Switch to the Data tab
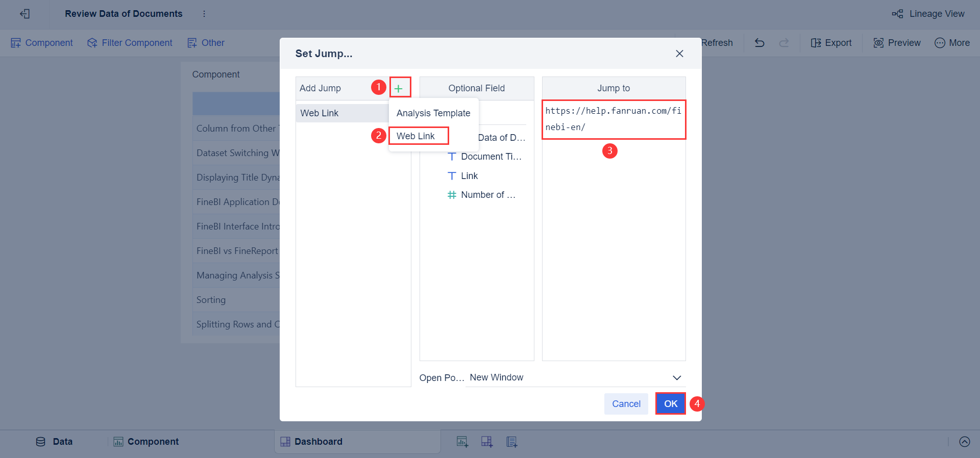The height and width of the screenshot is (458, 980). coord(54,442)
